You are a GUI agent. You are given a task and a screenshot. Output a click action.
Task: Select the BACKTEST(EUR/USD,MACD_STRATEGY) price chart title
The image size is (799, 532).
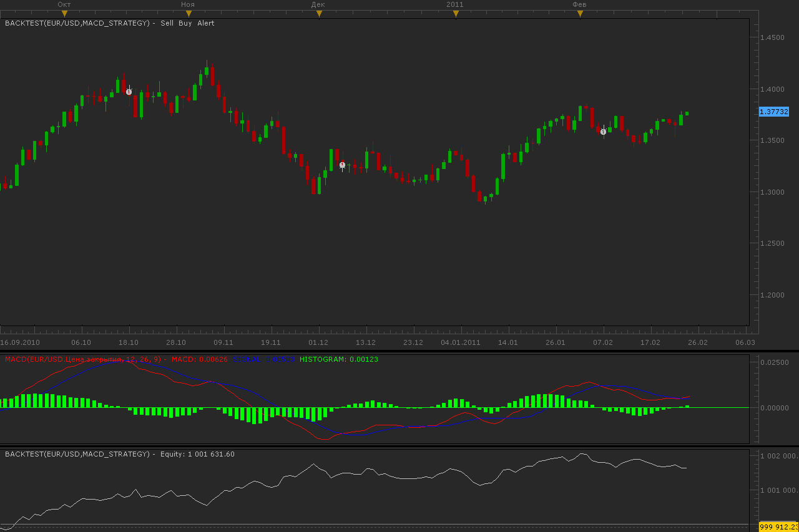(78, 23)
